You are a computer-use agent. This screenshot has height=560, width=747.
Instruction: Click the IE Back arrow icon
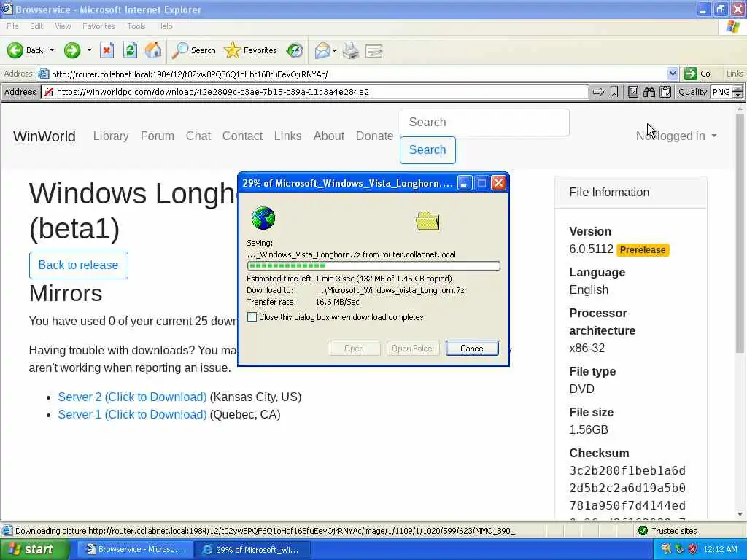point(15,50)
